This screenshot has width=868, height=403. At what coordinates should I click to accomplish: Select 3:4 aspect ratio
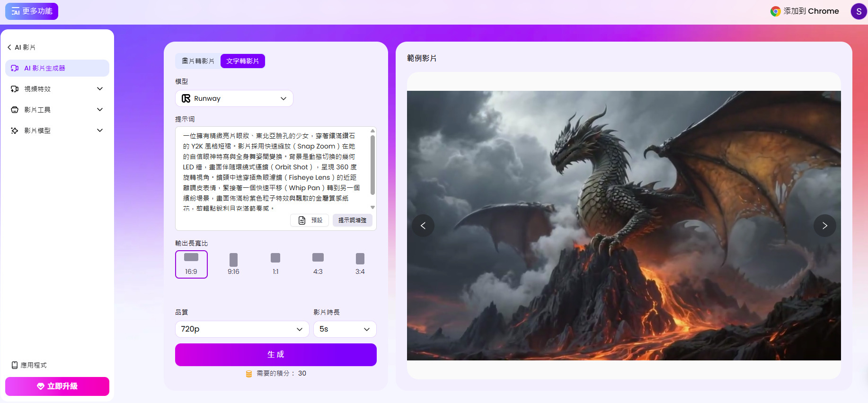pos(360,264)
